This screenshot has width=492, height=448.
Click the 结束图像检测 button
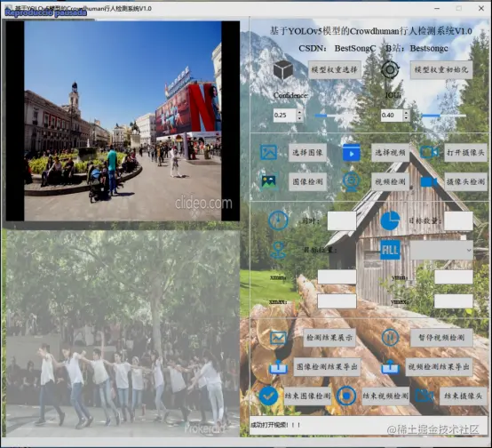coord(307,396)
